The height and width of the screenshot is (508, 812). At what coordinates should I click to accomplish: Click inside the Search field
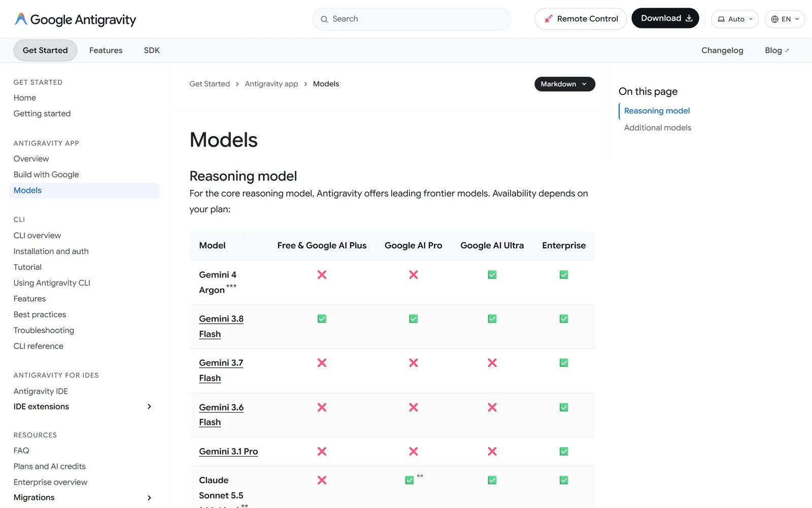(x=412, y=19)
